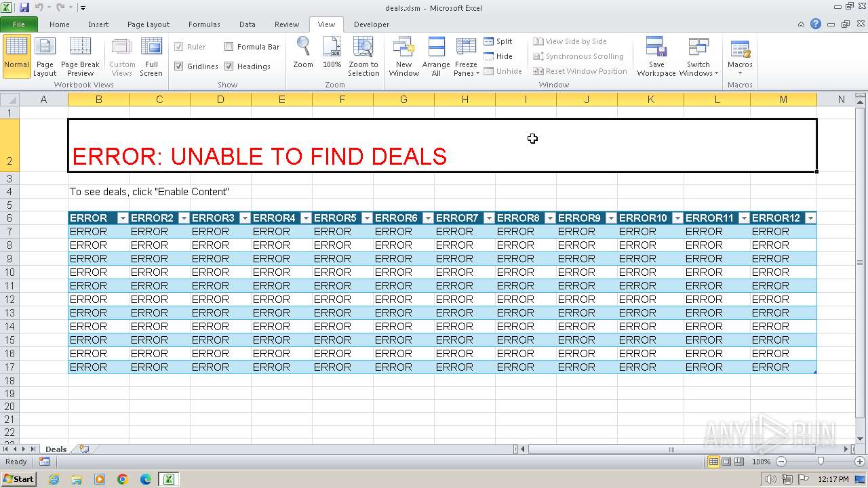Switch to the Formulas tab
Viewport: 868px width, 488px height.
(x=204, y=24)
